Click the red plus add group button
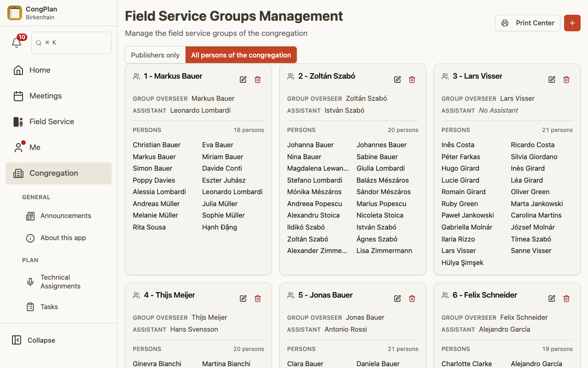 [x=572, y=23]
